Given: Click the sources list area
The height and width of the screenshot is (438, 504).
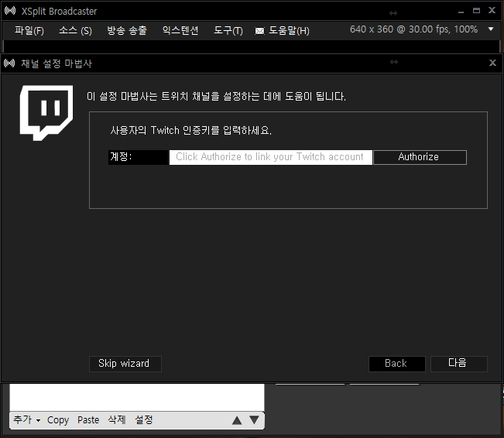Looking at the screenshot, I should (x=137, y=397).
